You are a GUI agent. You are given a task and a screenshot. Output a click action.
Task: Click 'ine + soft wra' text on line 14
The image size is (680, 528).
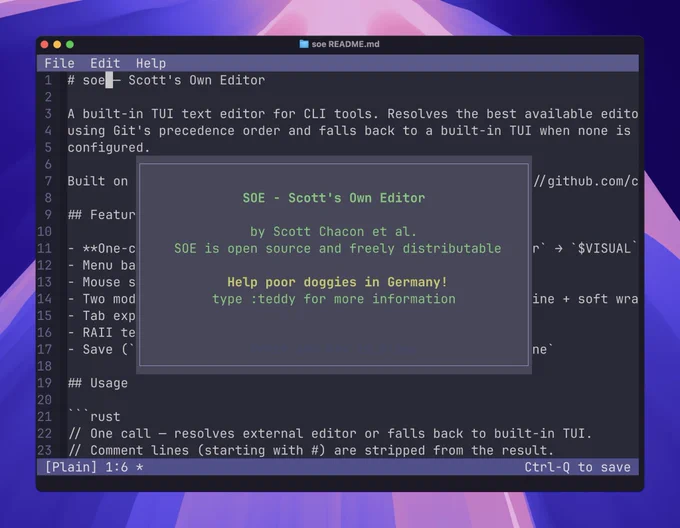[585, 299]
